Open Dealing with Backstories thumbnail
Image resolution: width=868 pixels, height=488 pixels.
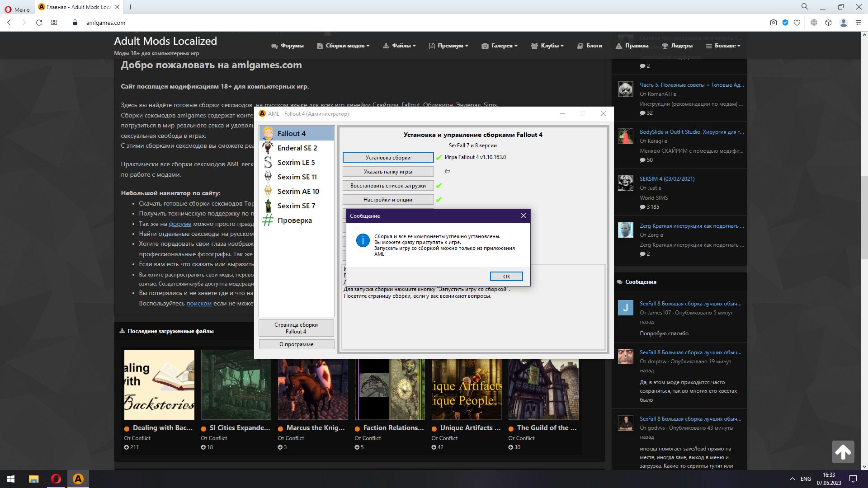click(159, 385)
